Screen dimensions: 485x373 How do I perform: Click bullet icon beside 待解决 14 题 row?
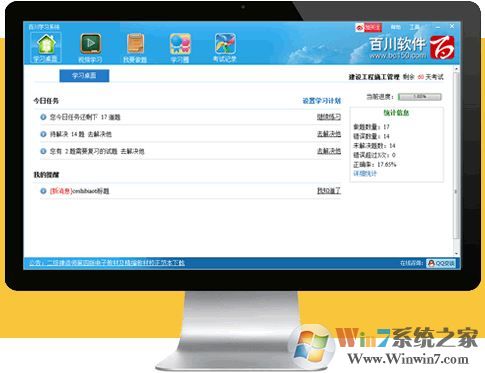coord(43,134)
